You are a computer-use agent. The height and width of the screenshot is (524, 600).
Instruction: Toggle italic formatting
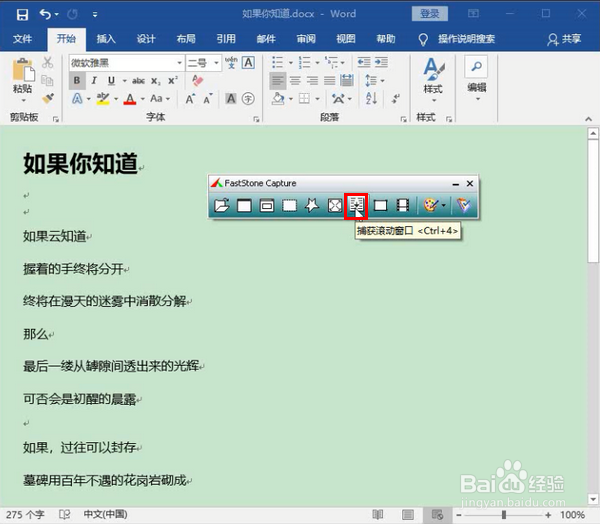[x=94, y=80]
